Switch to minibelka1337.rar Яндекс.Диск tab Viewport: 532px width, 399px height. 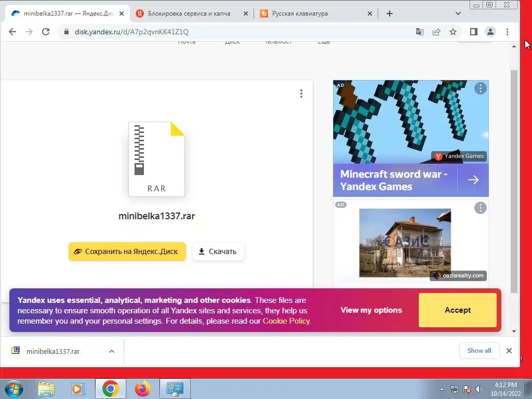click(68, 14)
